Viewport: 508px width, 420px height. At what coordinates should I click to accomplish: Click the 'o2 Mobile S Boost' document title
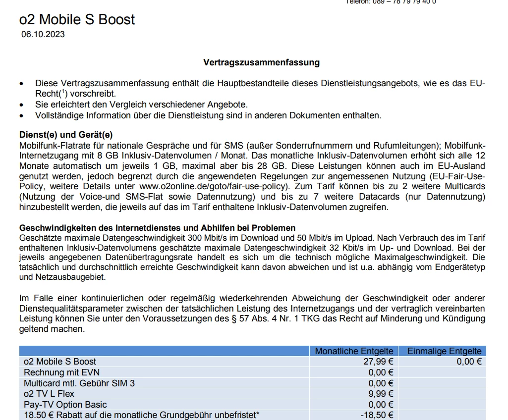pos(77,19)
